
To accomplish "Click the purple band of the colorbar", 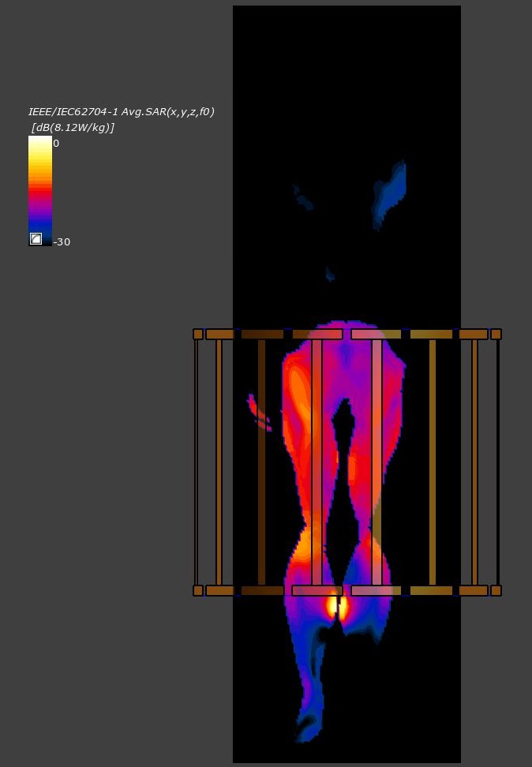I will point(40,208).
